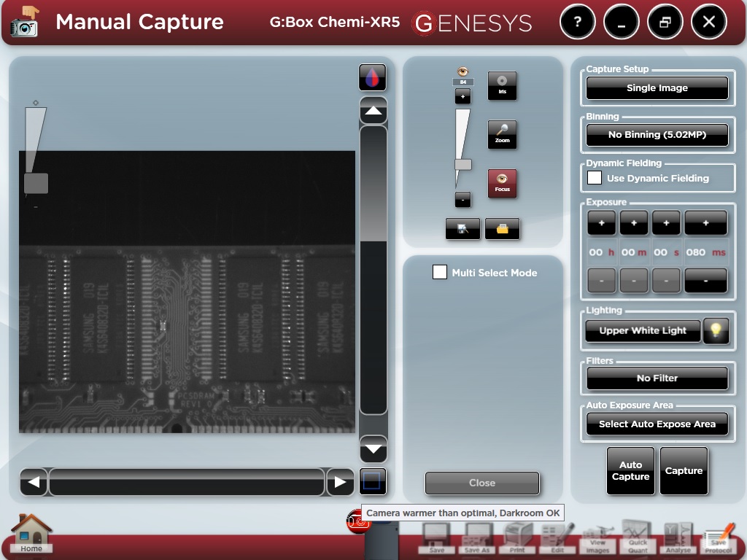Click the Select Auto Expose Area button
Viewport: 747px width, 560px height.
tap(657, 424)
